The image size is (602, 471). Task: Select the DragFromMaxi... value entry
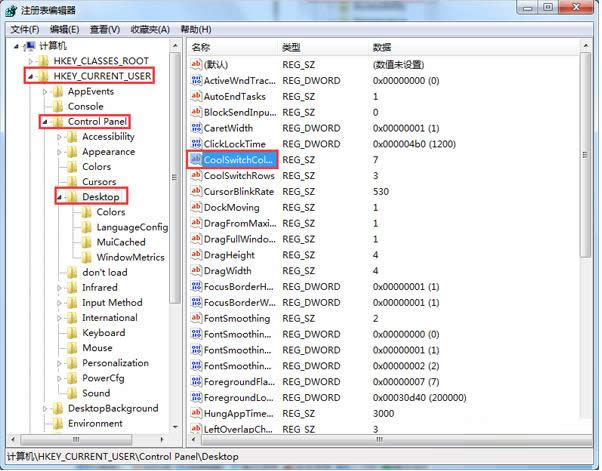[240, 223]
